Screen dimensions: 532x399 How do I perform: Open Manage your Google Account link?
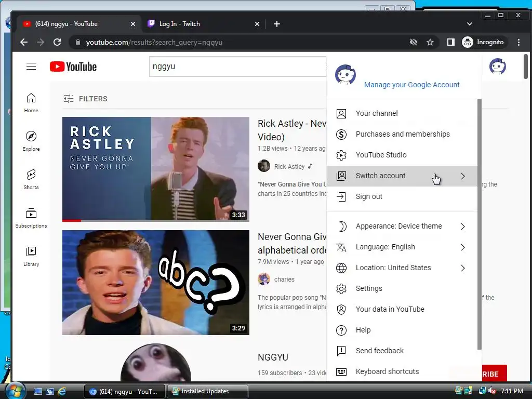(x=411, y=85)
